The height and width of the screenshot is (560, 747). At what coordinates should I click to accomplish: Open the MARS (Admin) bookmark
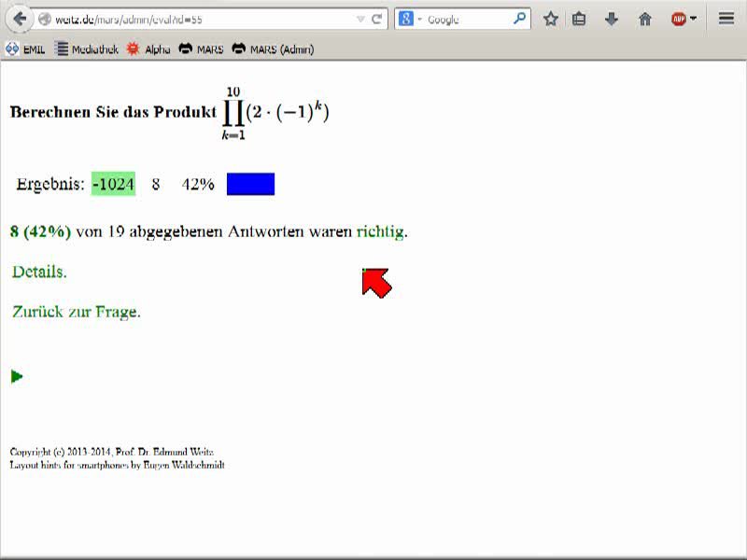click(273, 49)
